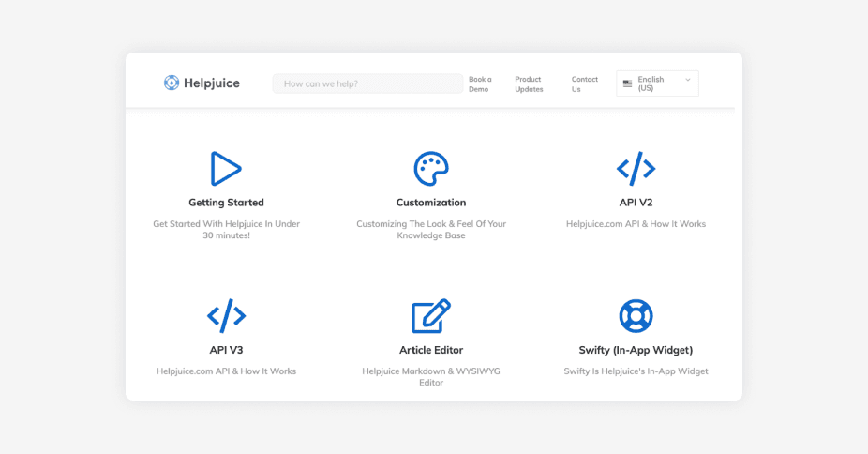
Task: Click the Getting Started play icon
Action: pos(226,168)
